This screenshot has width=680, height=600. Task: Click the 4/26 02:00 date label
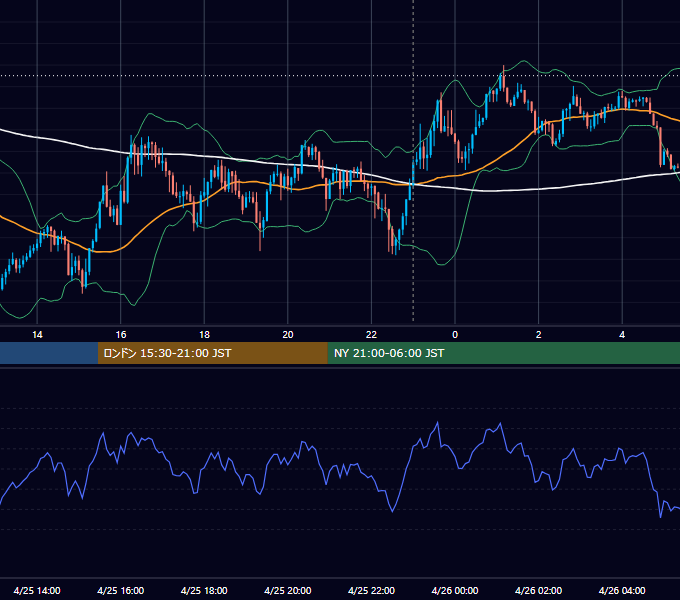click(x=538, y=590)
